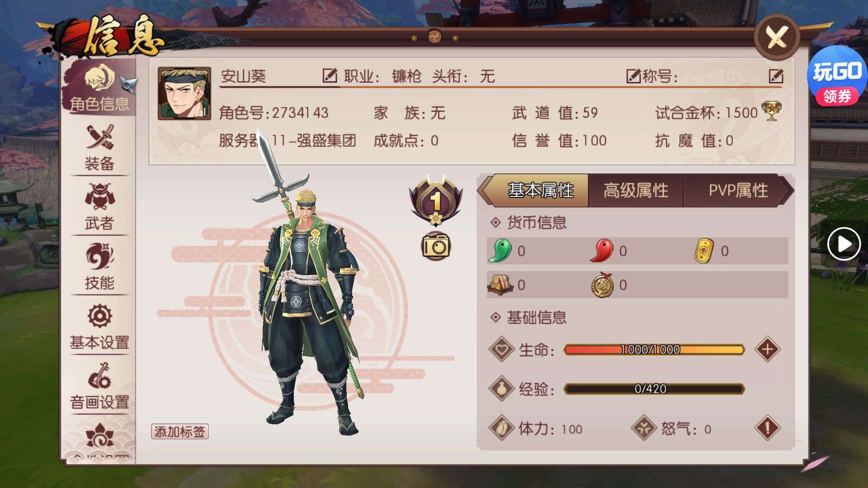The image size is (868, 488).
Task: Click the exclamation info icon near 怒气
Action: pos(767,428)
